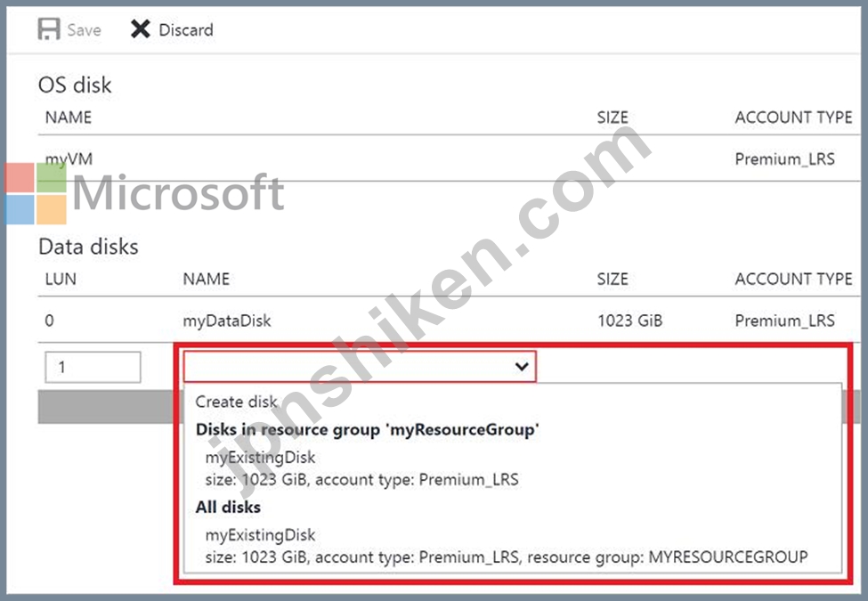Click the NAME column header under Data disks

coord(207,279)
